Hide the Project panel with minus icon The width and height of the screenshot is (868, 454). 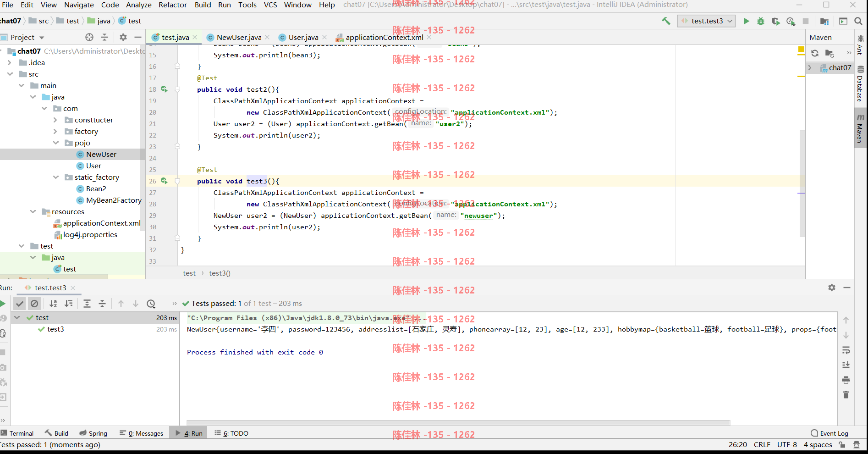pyautogui.click(x=137, y=37)
